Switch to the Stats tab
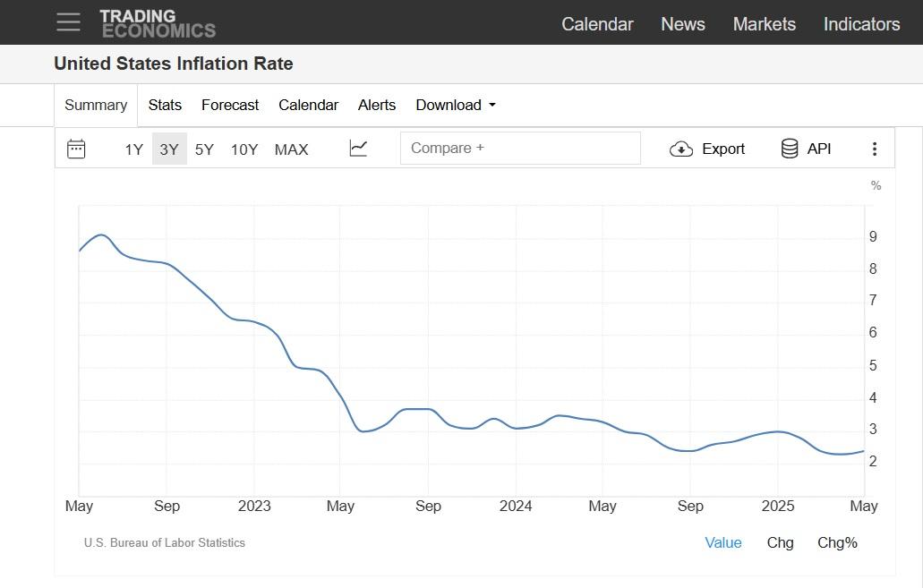This screenshot has height=588, width=923. [x=165, y=105]
